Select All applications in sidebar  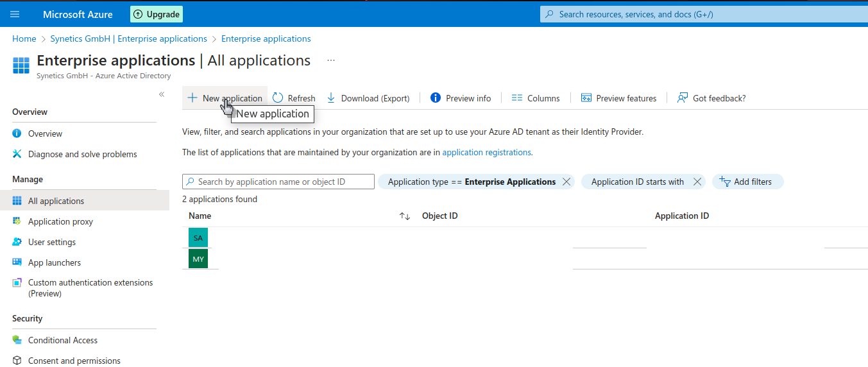(x=85, y=201)
